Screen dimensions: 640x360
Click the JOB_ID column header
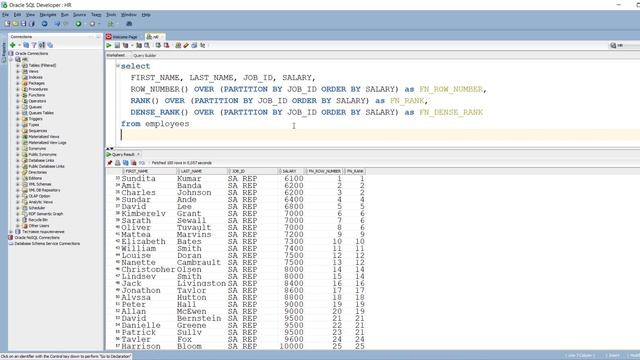[x=253, y=171]
